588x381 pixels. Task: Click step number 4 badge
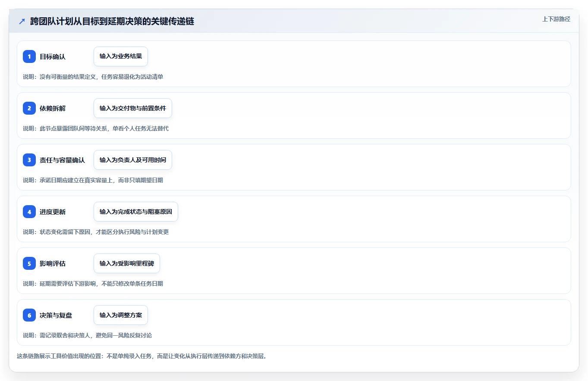29,212
